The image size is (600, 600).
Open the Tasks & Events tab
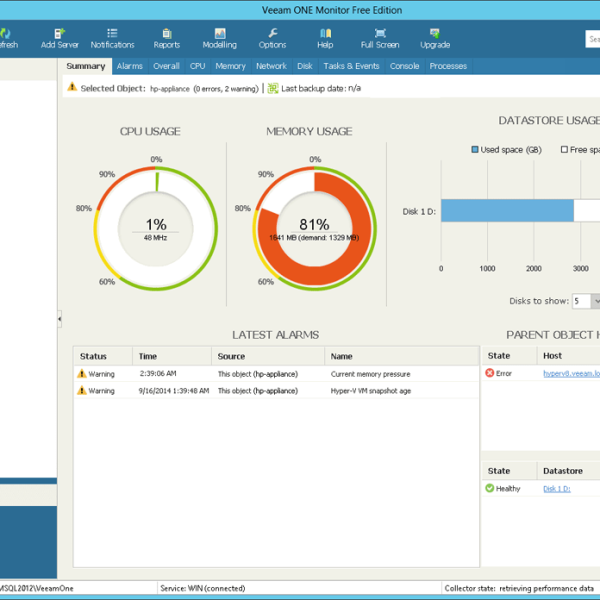pos(351,66)
